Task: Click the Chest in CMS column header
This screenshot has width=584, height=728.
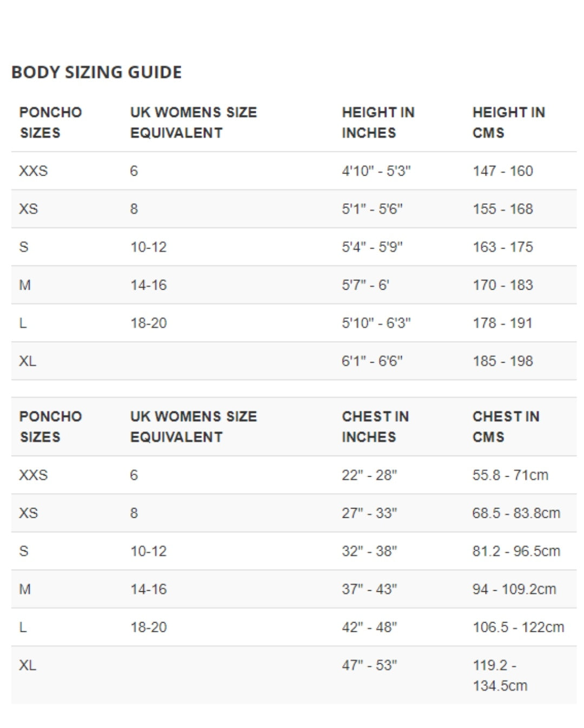Action: [x=506, y=427]
